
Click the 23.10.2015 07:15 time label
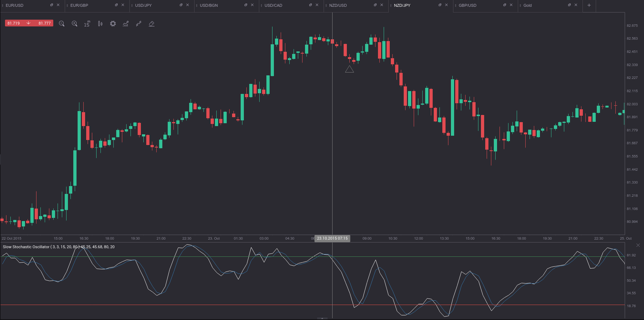pyautogui.click(x=332, y=238)
